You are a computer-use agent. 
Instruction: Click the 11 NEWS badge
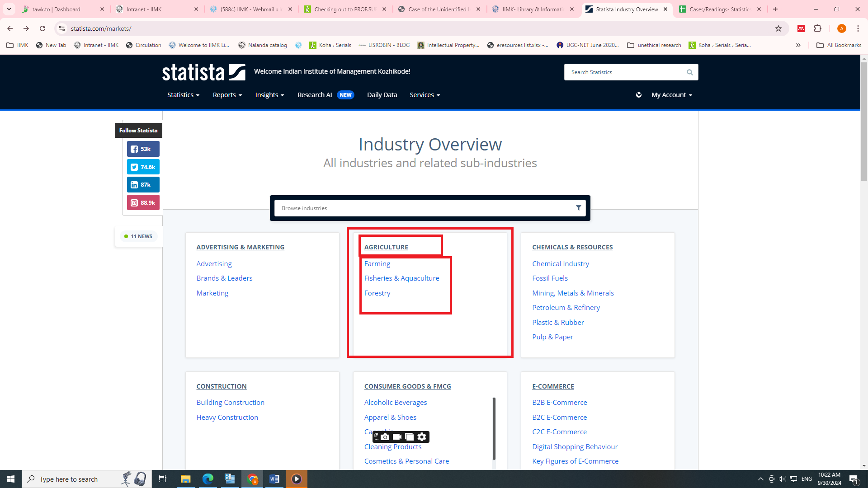tap(138, 236)
